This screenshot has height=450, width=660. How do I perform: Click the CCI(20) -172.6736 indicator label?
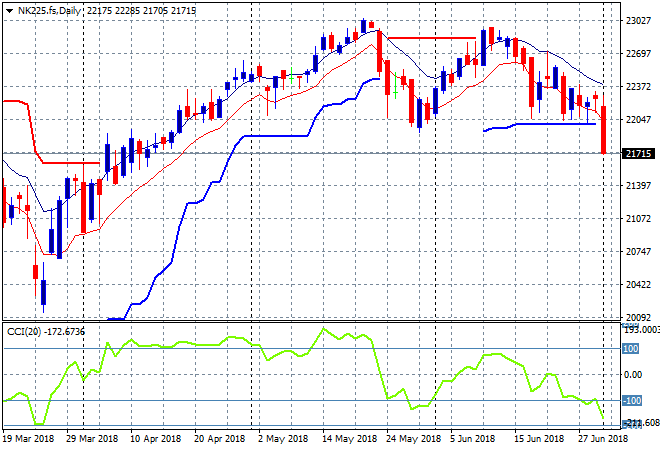[x=46, y=332]
